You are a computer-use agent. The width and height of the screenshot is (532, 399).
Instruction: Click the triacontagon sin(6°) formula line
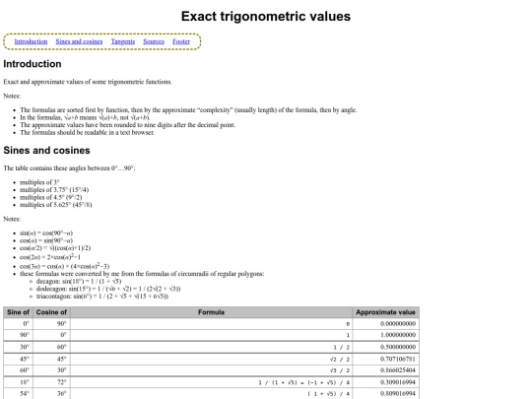tap(102, 297)
